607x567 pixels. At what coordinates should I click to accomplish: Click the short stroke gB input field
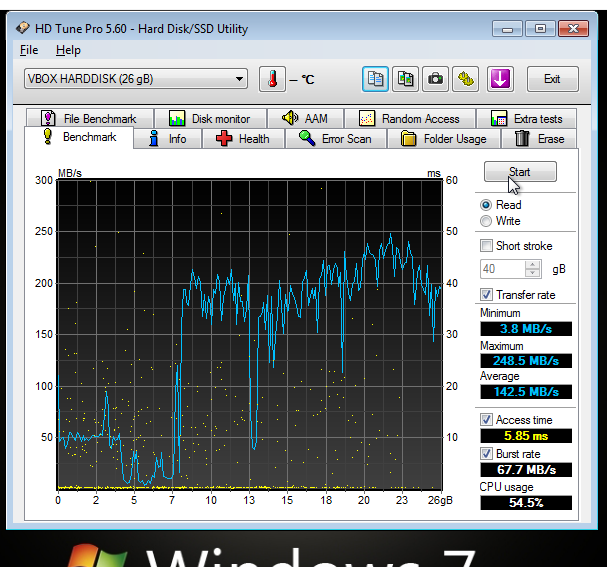pos(502,269)
